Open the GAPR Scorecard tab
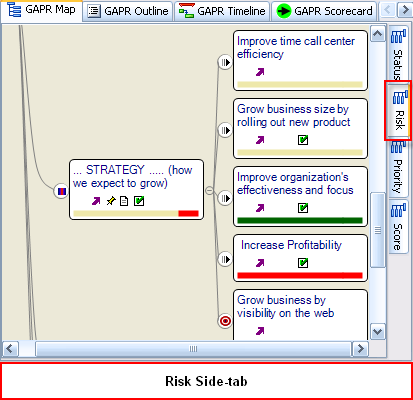 pyautogui.click(x=324, y=11)
